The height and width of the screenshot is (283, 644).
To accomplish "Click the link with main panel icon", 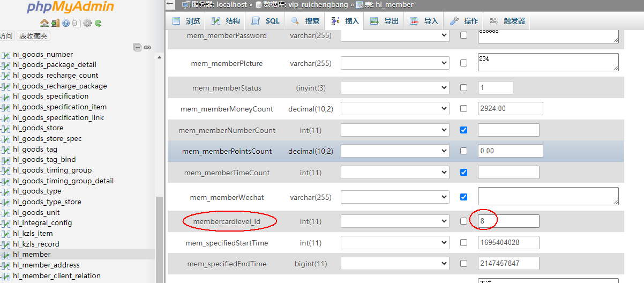I will pyautogui.click(x=147, y=47).
